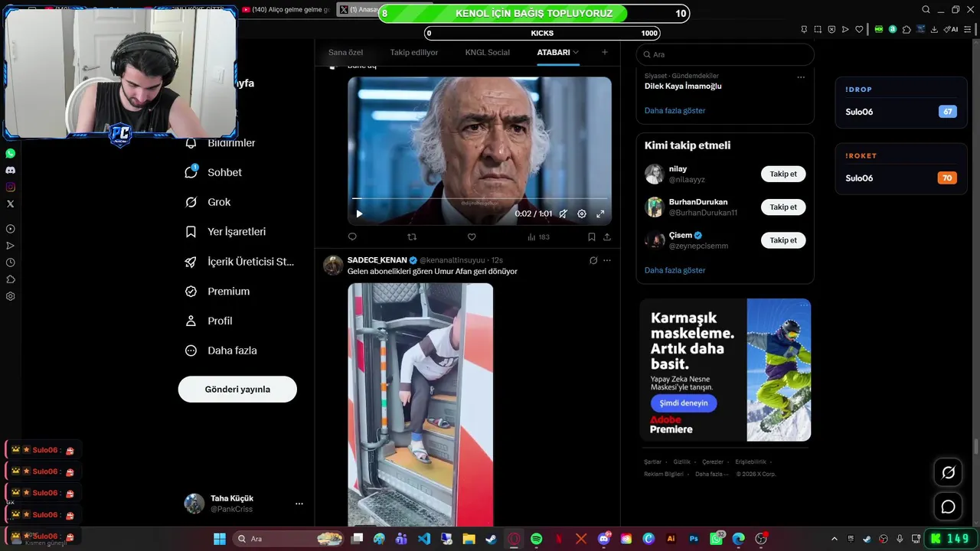
Task: Open browser easy setup sliders icon
Action: click(968, 29)
